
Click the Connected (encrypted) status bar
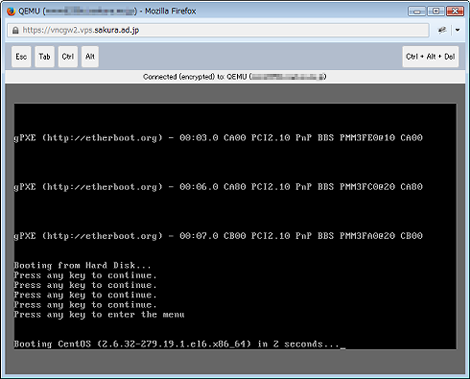[235, 77]
